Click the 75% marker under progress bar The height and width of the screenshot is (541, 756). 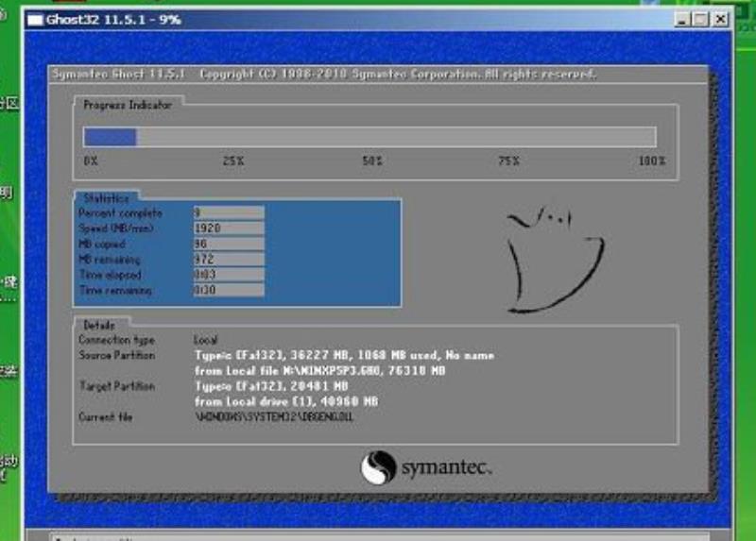[x=509, y=161]
